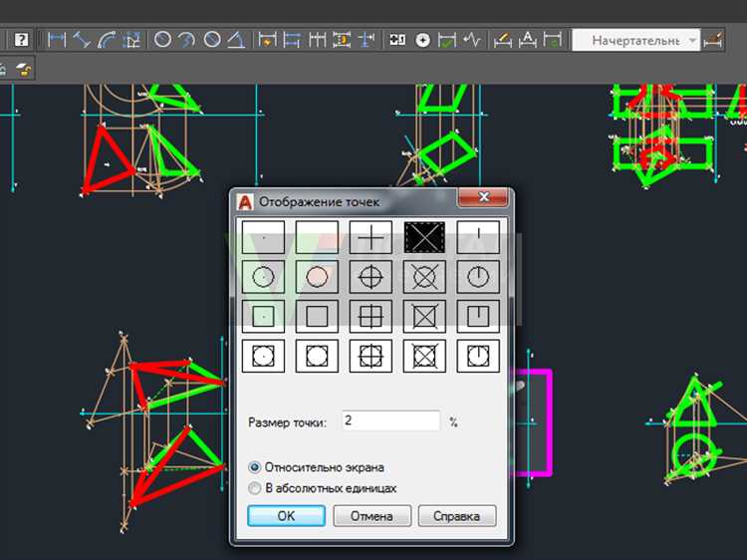Image resolution: width=747 pixels, height=560 pixels.
Task: Select square-and-circle with tick point style
Action: pos(478,356)
